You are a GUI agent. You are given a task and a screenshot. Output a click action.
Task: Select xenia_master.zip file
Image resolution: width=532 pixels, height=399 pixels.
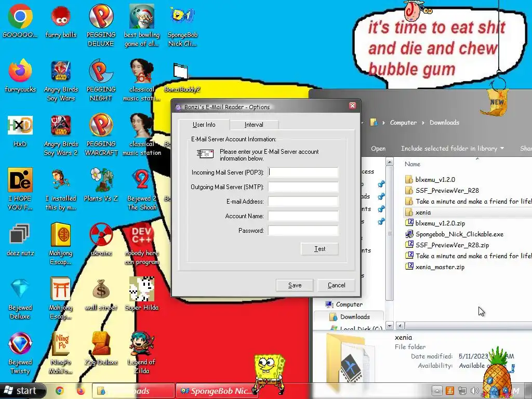click(x=435, y=267)
